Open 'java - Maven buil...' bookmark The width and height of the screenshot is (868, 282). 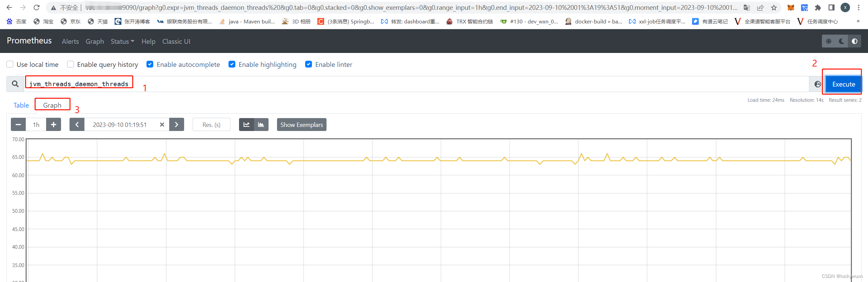[247, 21]
